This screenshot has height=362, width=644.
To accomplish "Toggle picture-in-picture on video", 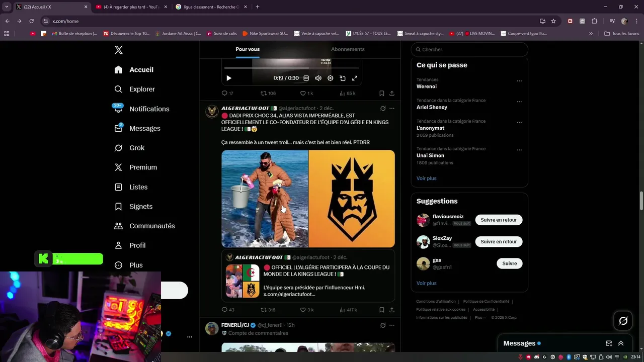I will [343, 78].
